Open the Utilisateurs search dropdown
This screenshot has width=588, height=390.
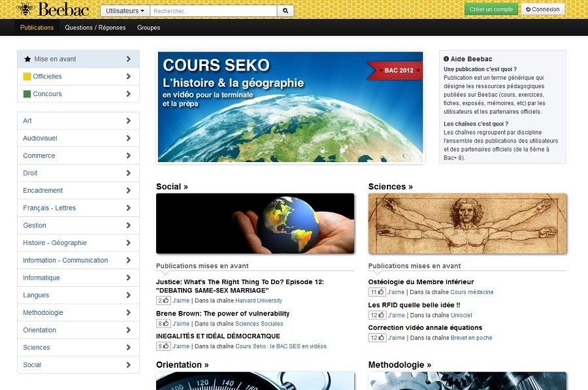click(x=125, y=10)
